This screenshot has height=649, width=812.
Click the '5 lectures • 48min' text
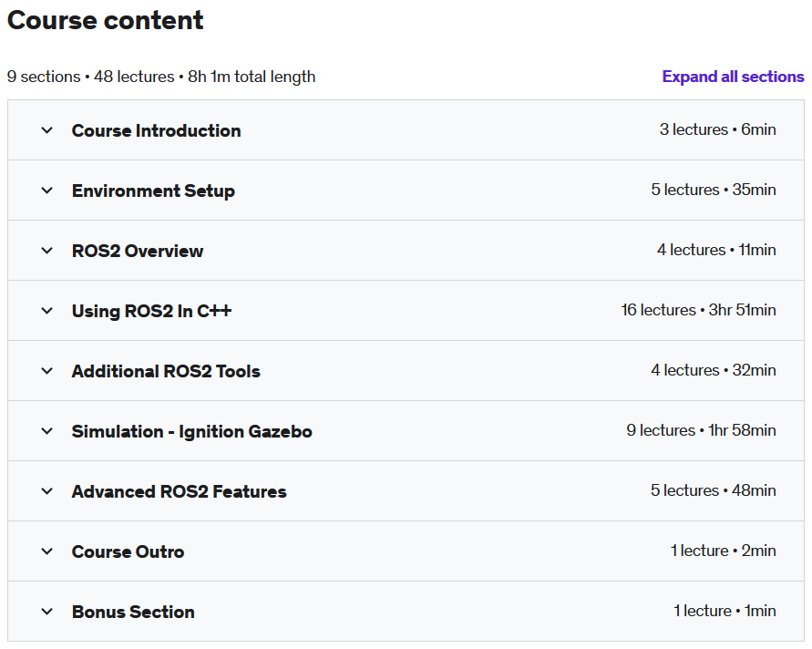[x=714, y=490]
